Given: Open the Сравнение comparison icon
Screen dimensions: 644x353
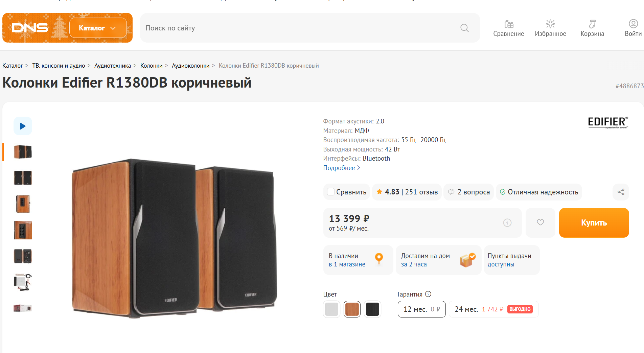Looking at the screenshot, I should [508, 24].
